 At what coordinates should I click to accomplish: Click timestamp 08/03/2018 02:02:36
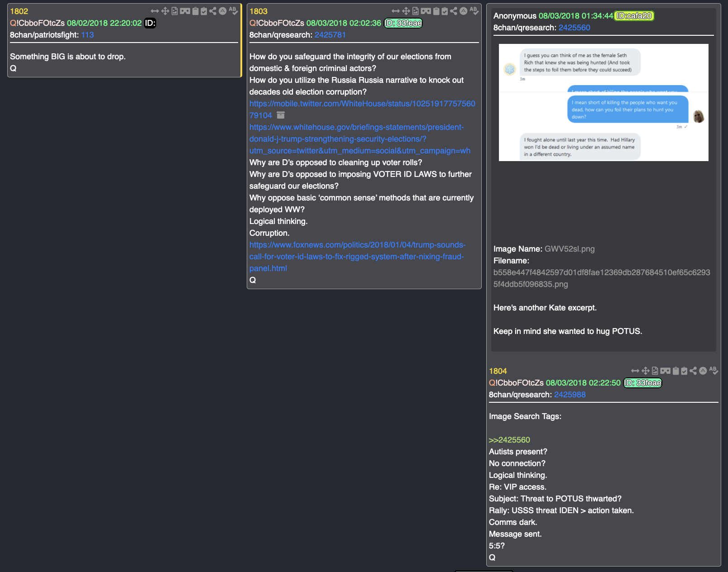[x=344, y=23]
